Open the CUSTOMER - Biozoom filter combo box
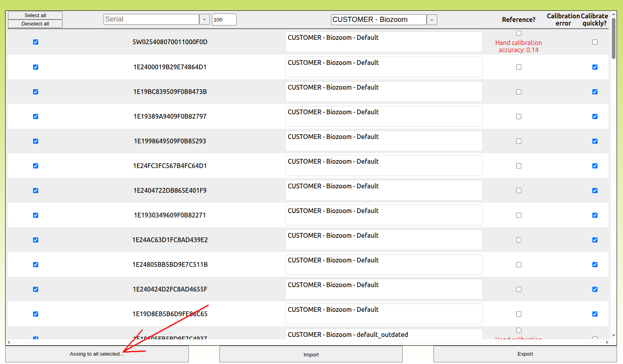 point(378,20)
